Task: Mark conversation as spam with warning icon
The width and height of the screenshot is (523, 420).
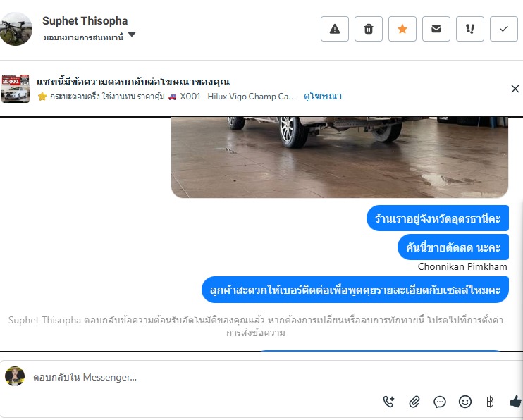Action: point(335,29)
